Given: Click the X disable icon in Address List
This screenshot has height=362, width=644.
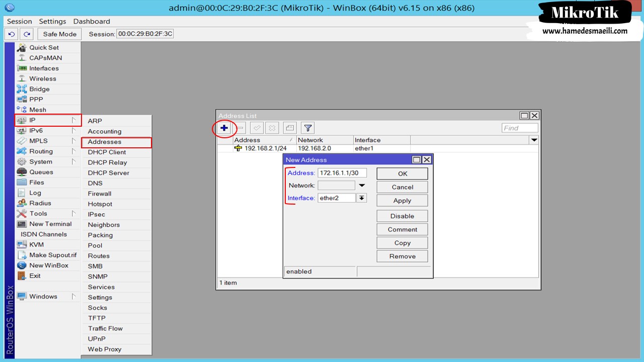Looking at the screenshot, I should 272,128.
